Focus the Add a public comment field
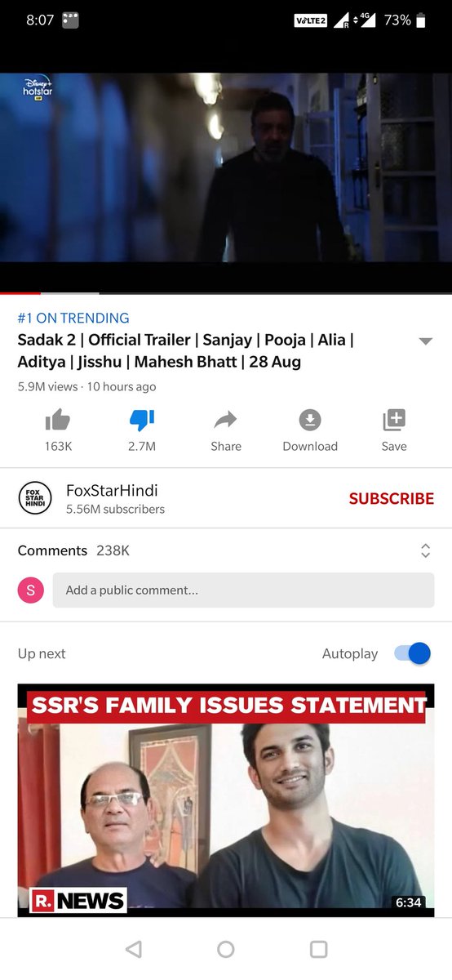452x980 pixels. tap(243, 590)
